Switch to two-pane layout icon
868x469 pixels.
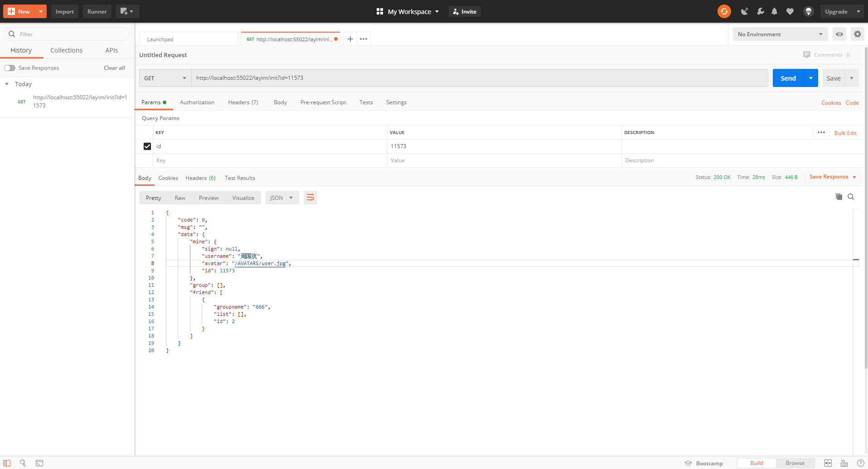coord(828,463)
